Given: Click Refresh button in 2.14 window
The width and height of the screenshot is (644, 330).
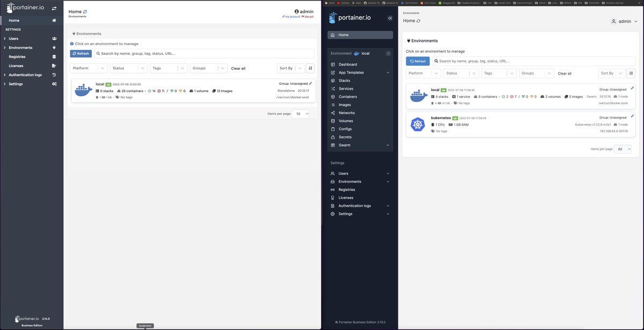Looking at the screenshot, I should pos(81,54).
